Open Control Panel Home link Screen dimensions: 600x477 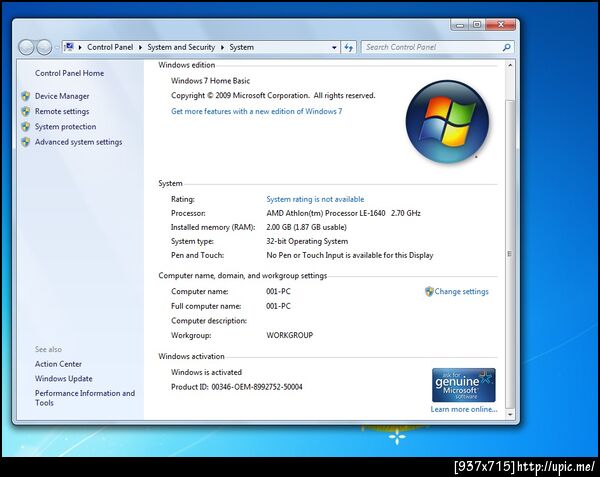[x=69, y=73]
